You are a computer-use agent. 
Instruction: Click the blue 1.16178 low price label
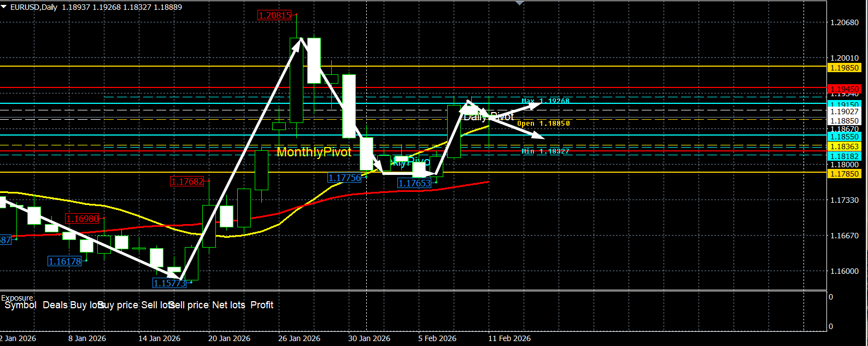(x=65, y=261)
